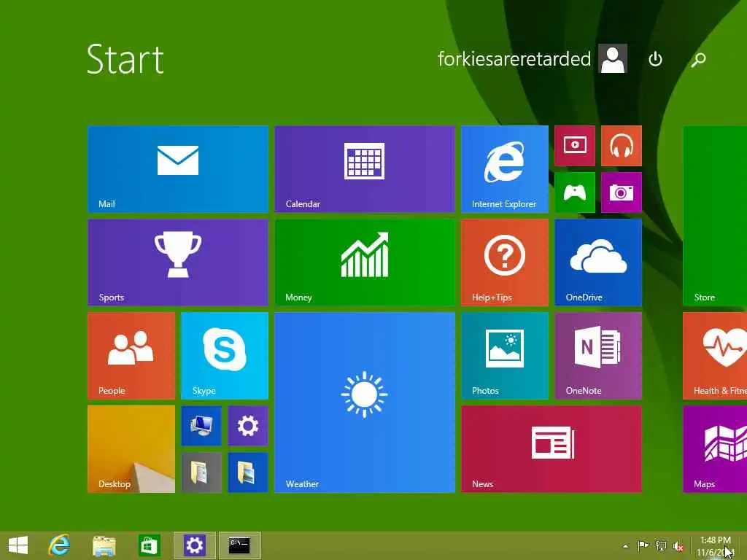The width and height of the screenshot is (747, 560).
Task: Open Search with the magnifier icon
Action: 698,59
